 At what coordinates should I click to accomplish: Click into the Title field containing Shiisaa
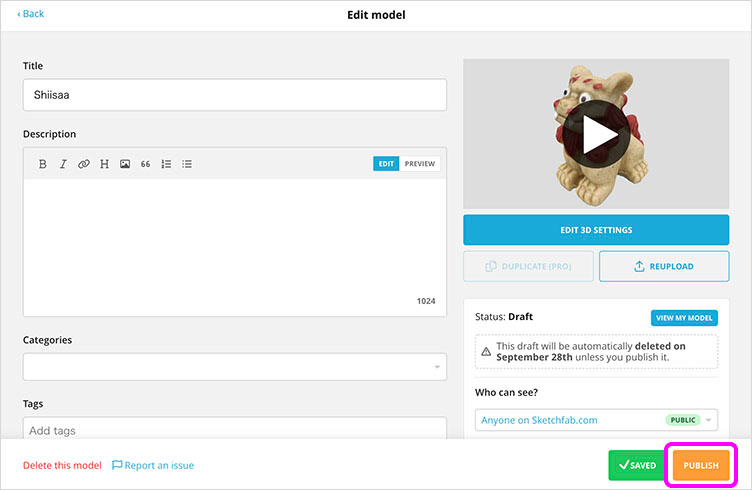(x=235, y=95)
